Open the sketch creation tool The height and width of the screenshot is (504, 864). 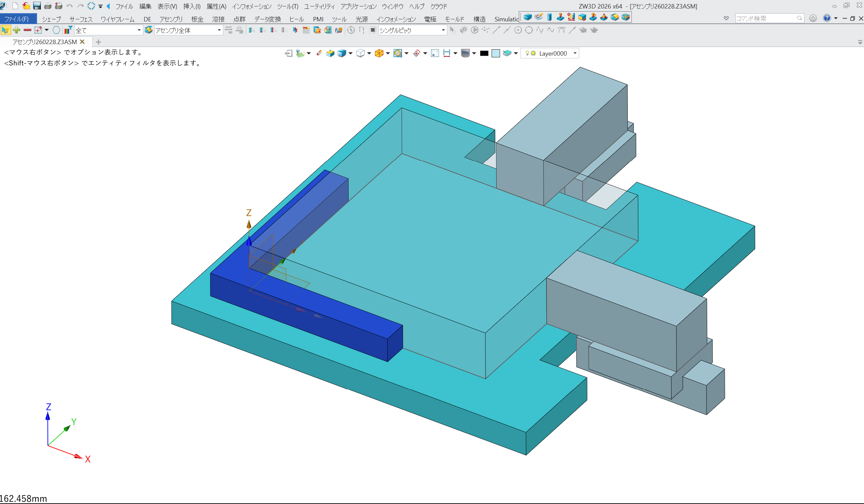click(538, 17)
